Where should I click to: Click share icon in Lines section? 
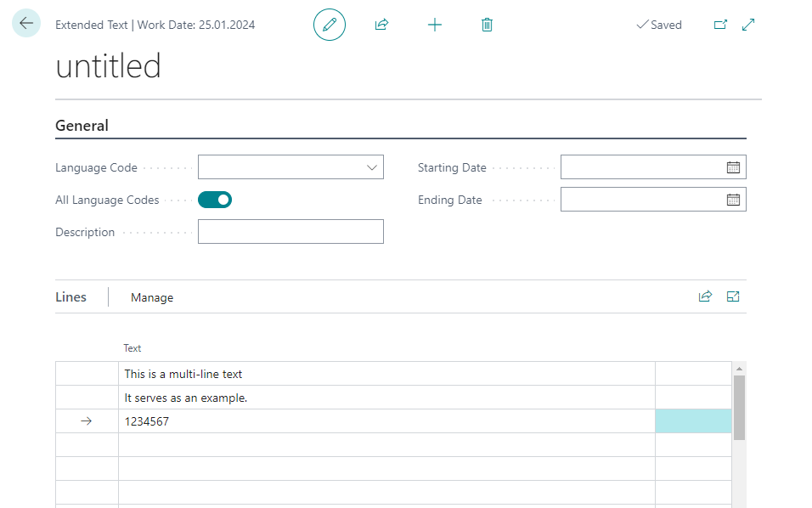[705, 296]
